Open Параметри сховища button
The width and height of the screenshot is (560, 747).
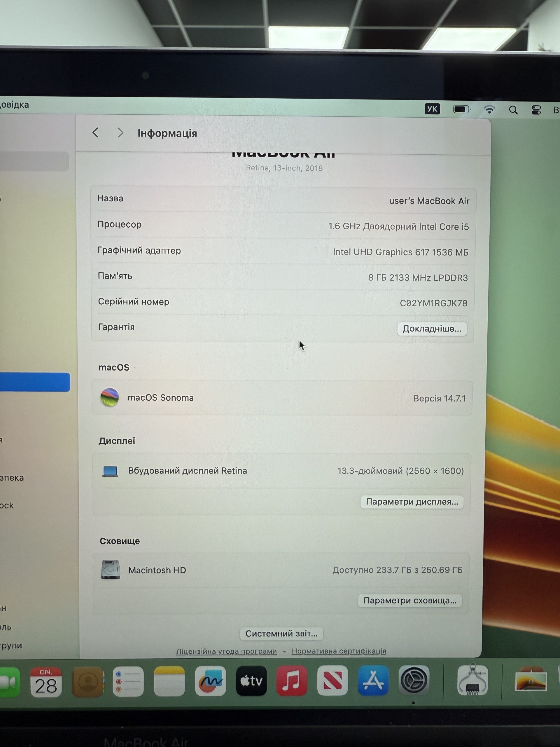410,601
